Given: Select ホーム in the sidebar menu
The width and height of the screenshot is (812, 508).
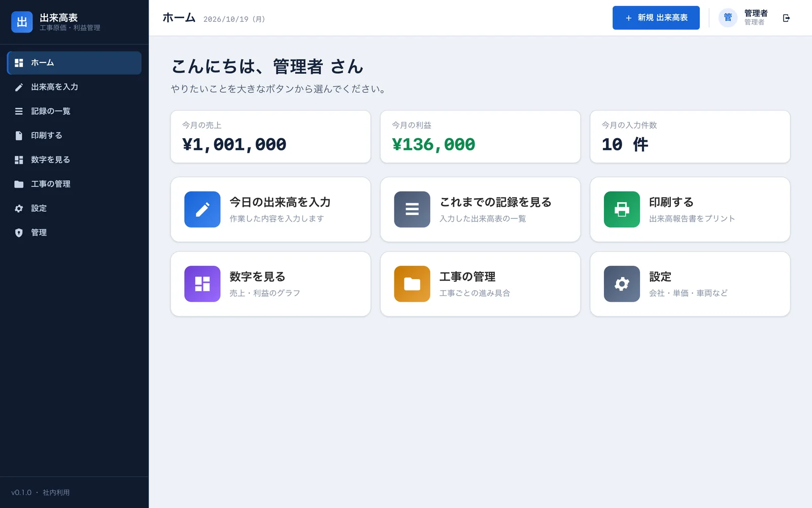Looking at the screenshot, I should click(x=74, y=63).
